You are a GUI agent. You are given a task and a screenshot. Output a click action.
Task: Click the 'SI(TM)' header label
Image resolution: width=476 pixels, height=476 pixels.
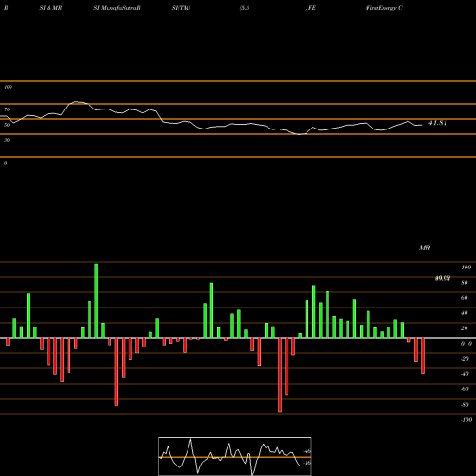point(181,8)
